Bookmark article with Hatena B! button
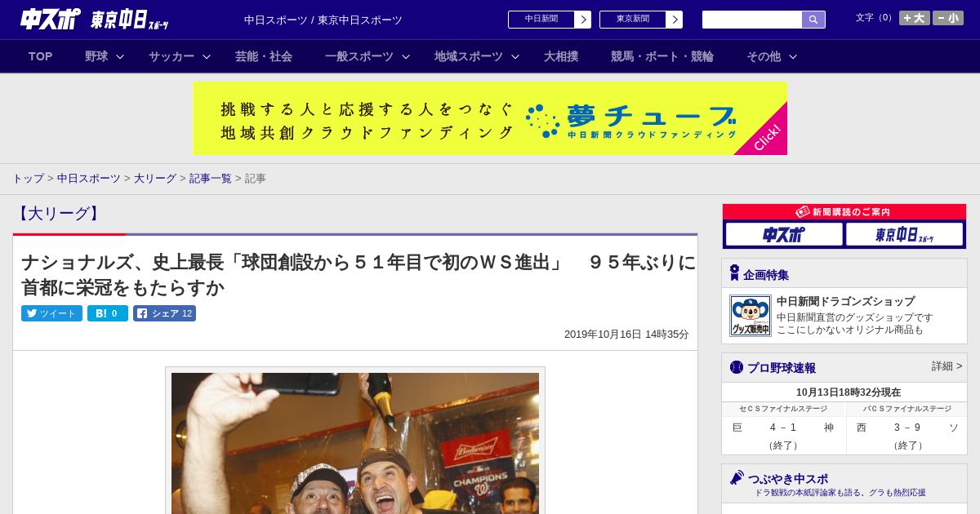Viewport: 980px width, 514px height. 108,313
